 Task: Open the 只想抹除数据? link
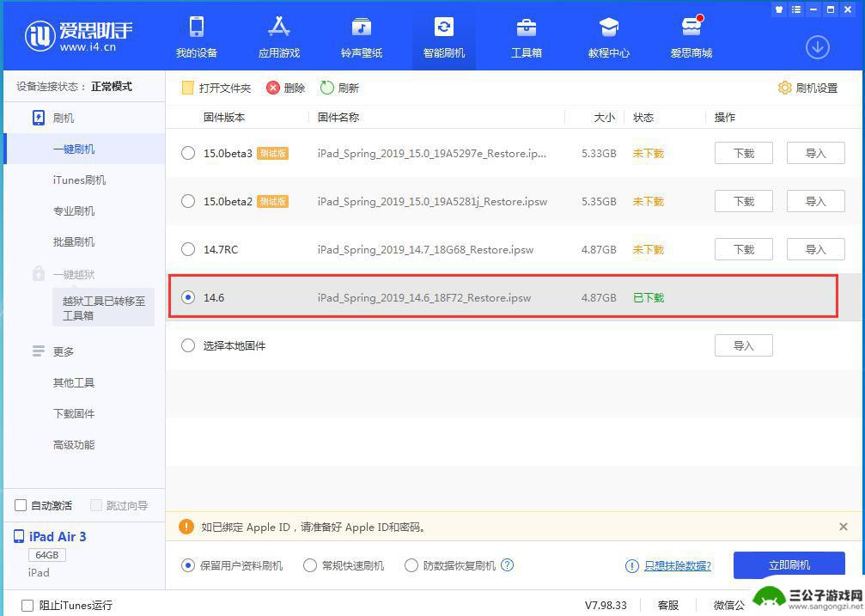click(678, 566)
